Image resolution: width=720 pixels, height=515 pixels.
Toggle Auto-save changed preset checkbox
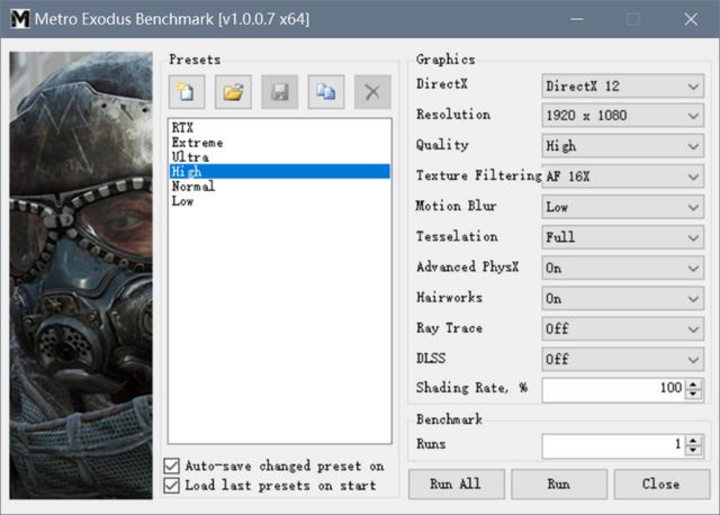point(172,466)
